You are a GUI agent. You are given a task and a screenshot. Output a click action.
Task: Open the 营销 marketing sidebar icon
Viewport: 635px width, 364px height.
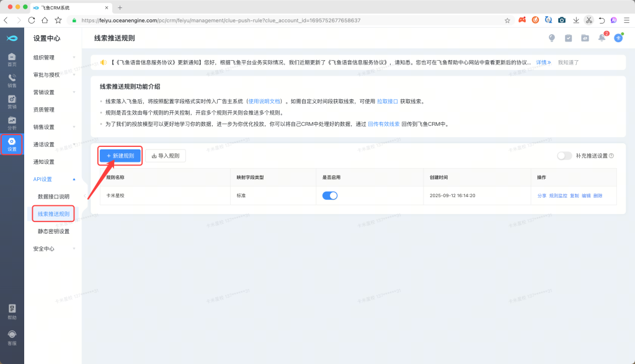[12, 102]
